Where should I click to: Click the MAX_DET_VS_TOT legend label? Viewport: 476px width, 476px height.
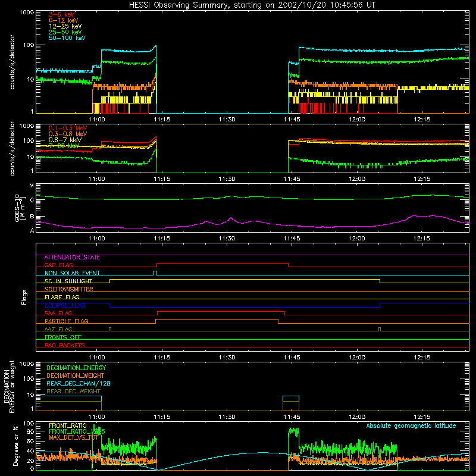point(73,437)
